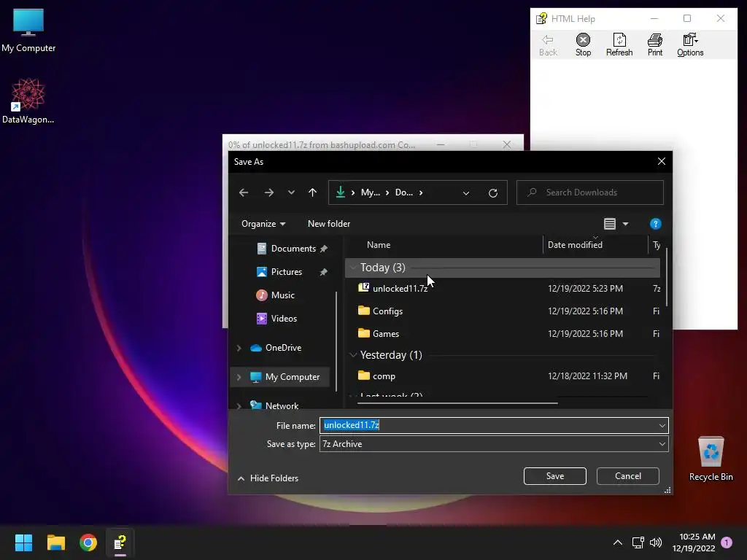Open the File name dropdown arrow

point(662,425)
